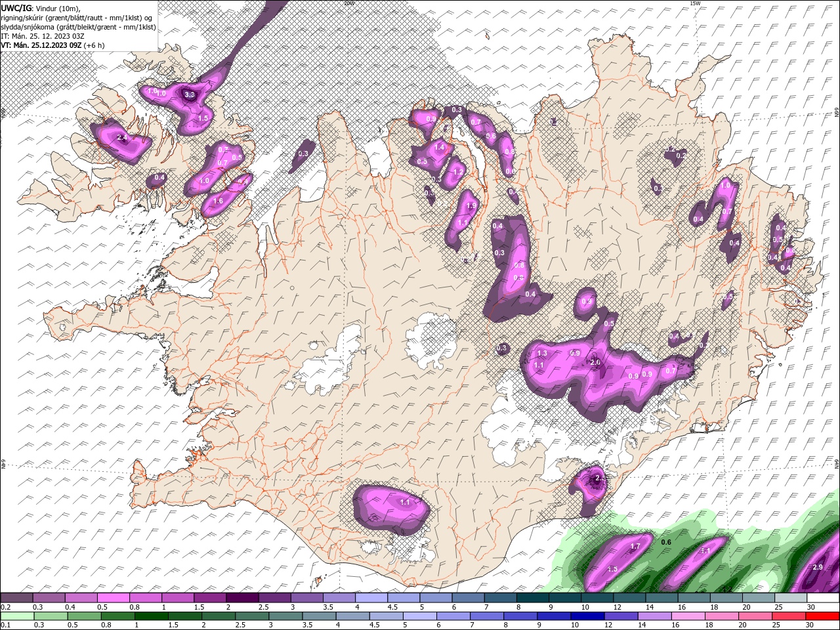Select the dark green swatch labeled 1, lower legend

[150, 616]
